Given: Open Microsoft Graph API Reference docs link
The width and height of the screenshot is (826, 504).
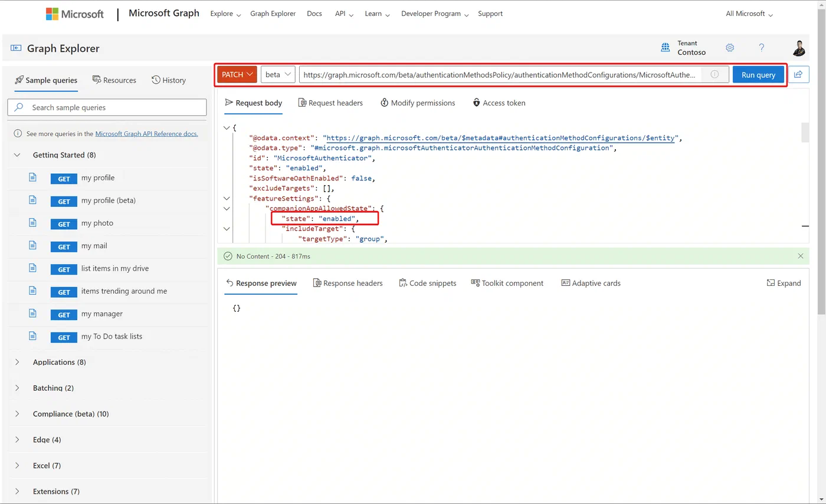Looking at the screenshot, I should pos(146,134).
